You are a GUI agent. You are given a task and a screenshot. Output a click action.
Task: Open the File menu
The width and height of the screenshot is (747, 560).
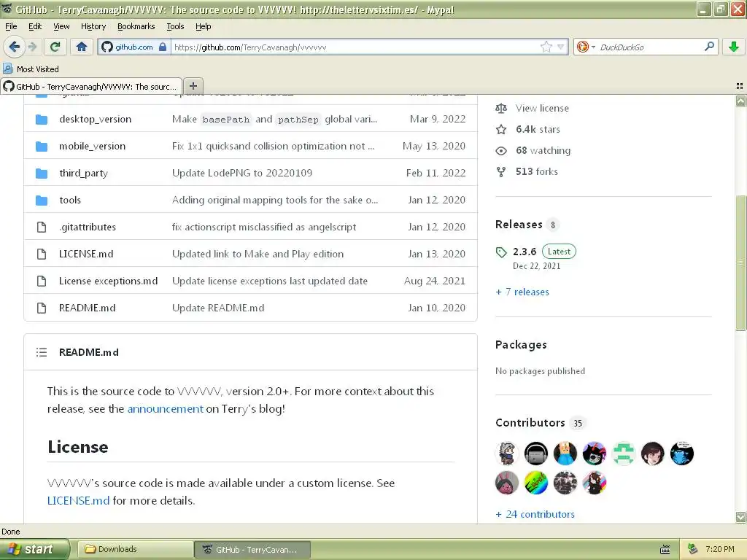(x=11, y=26)
